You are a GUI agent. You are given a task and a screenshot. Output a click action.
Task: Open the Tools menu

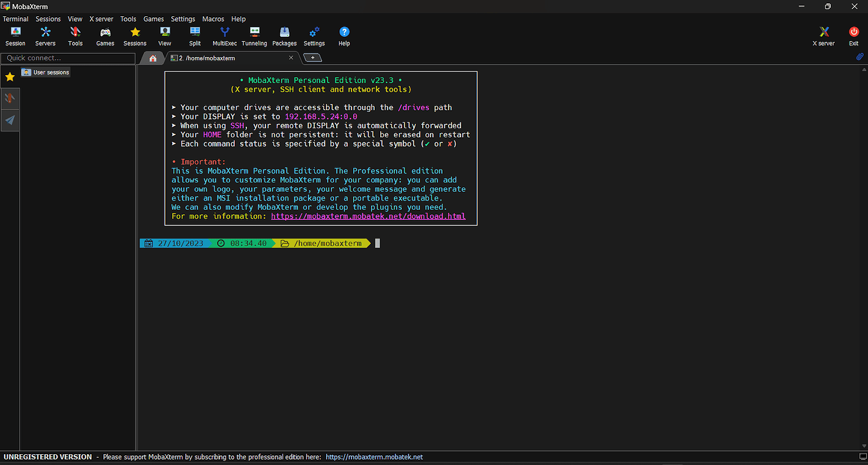tap(128, 19)
